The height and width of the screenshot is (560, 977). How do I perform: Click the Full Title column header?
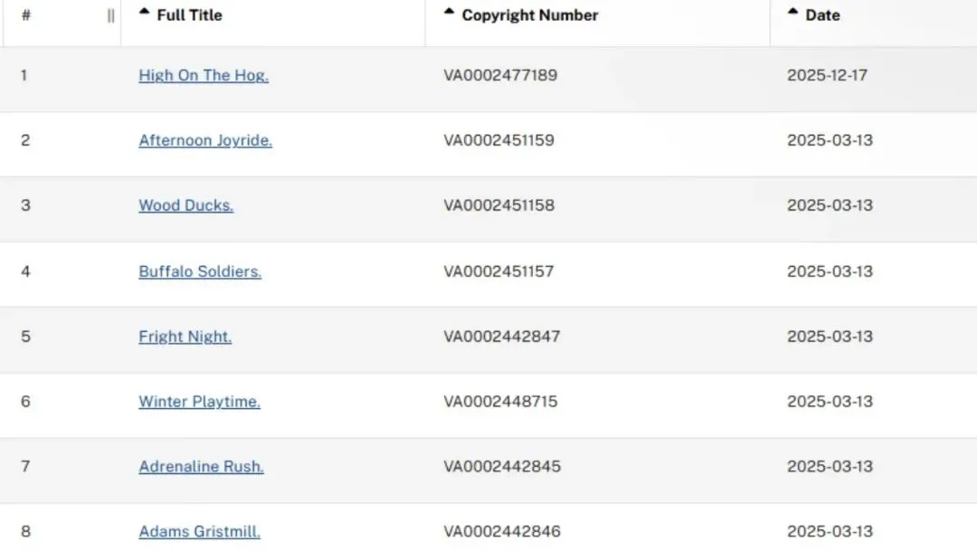click(189, 15)
